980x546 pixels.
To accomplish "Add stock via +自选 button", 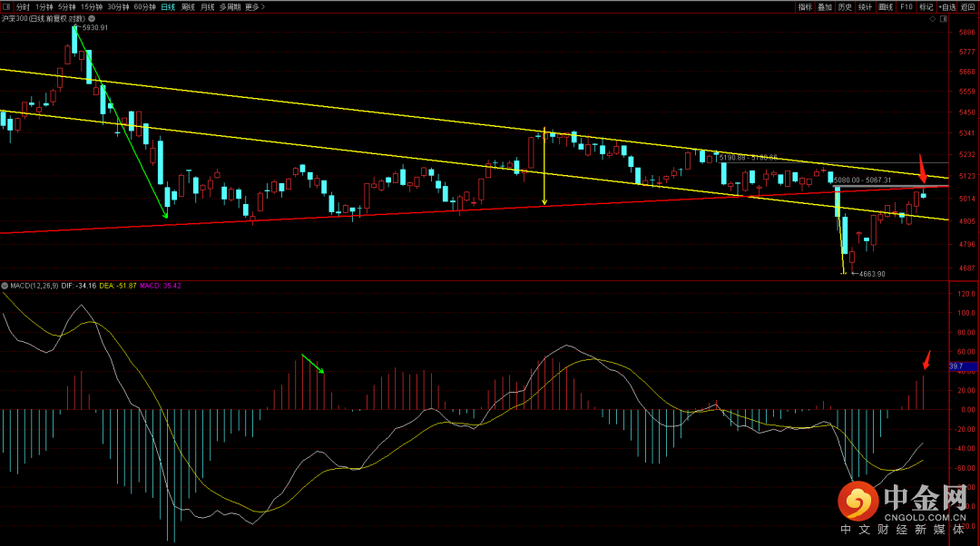I will point(947,6).
